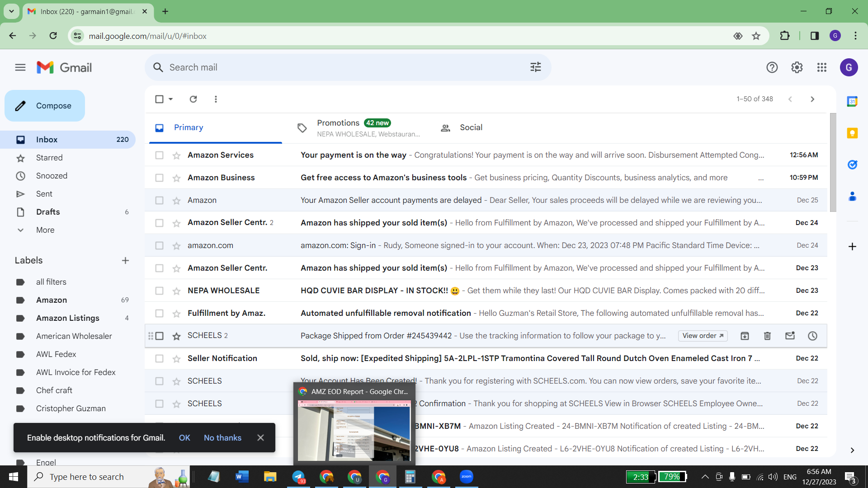Compose a new email
This screenshot has height=488, width=868.
pos(45,106)
